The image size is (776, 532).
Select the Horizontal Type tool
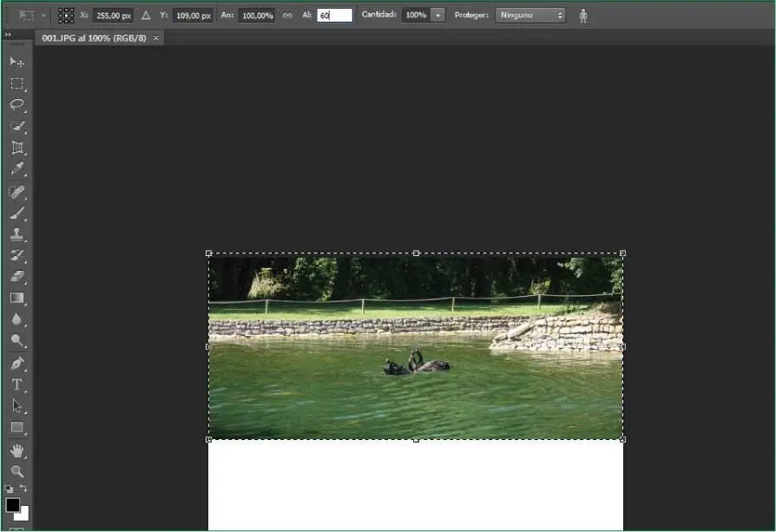coord(16,384)
